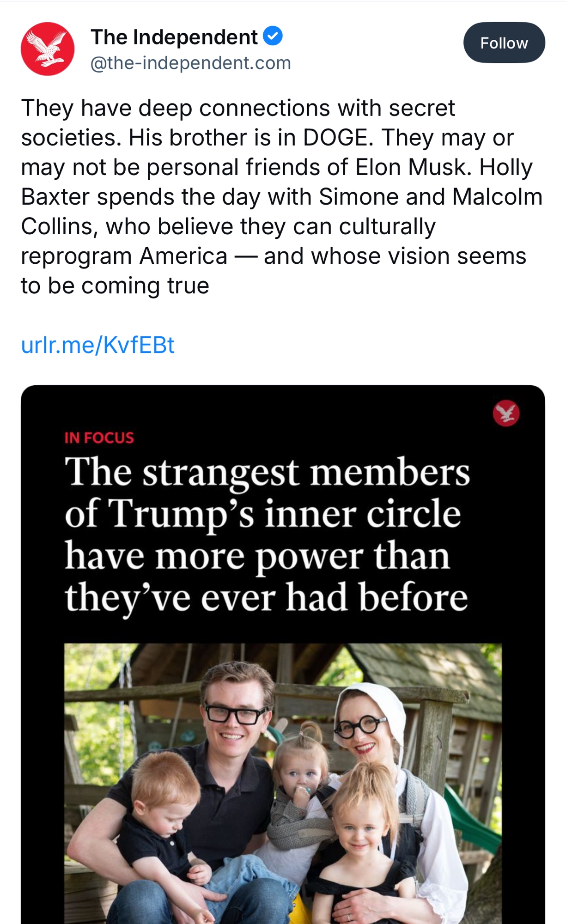Viewport: 566px width, 924px height.
Task: Click the man's black glasses in the photo
Action: [235, 714]
